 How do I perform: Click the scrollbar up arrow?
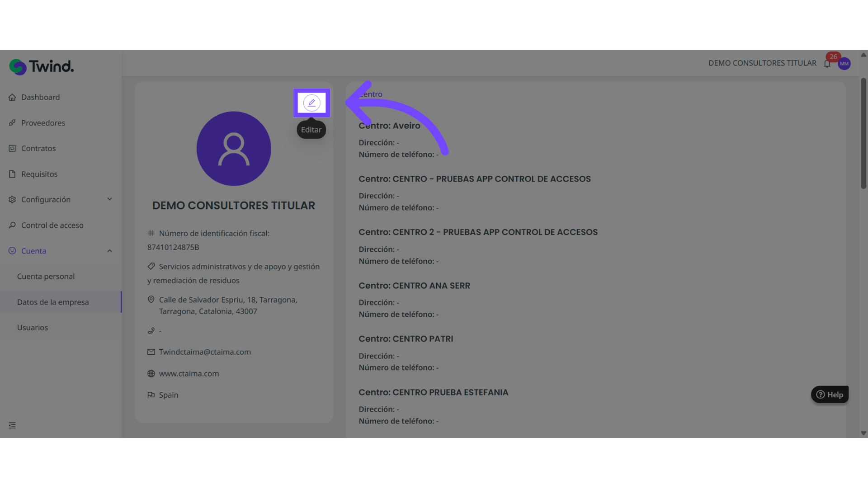coord(863,55)
